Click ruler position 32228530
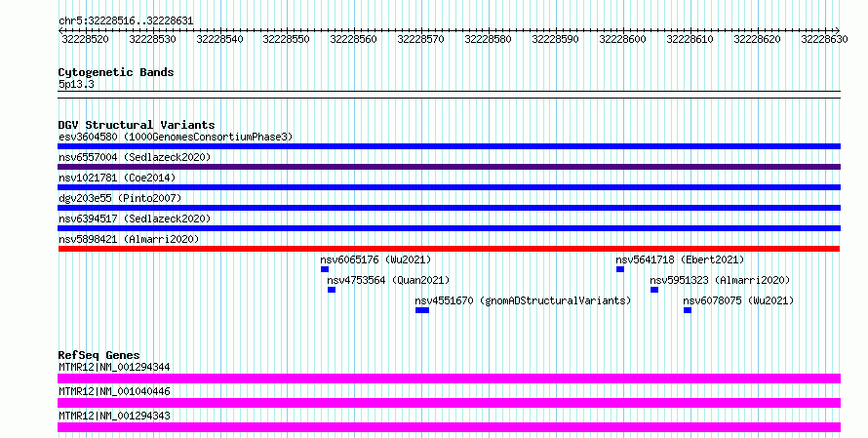This screenshot has height=438, width=868. [152, 39]
